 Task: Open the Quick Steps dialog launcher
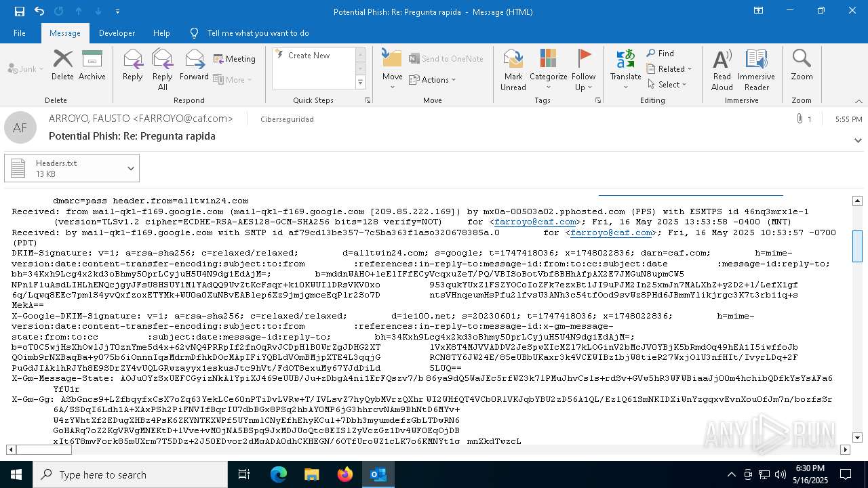point(368,100)
